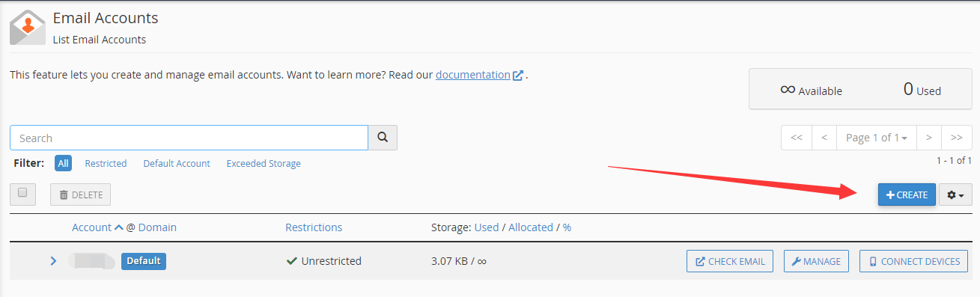Filter by Restricted accounts

106,163
